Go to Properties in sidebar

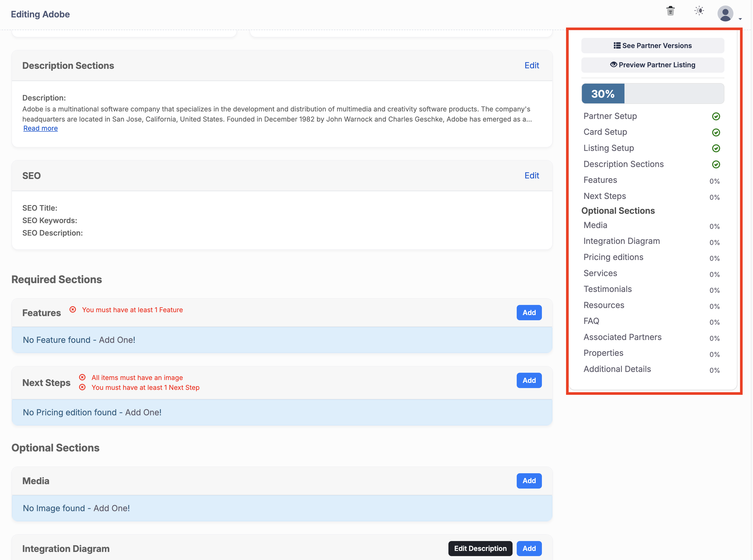point(603,353)
